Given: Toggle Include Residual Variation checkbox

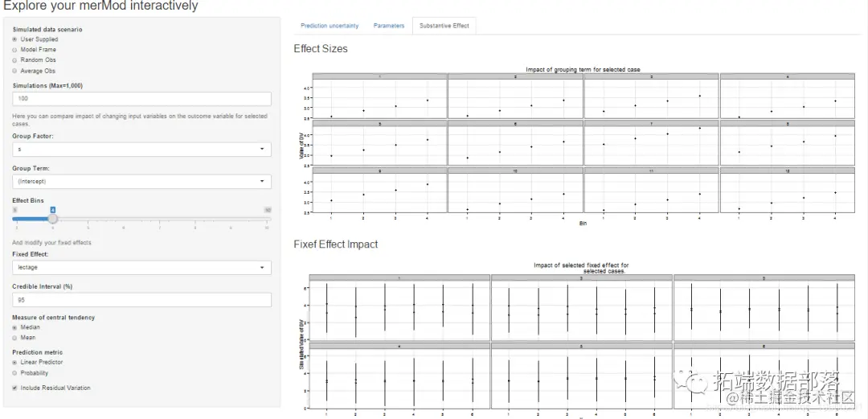Looking at the screenshot, I should coord(15,388).
